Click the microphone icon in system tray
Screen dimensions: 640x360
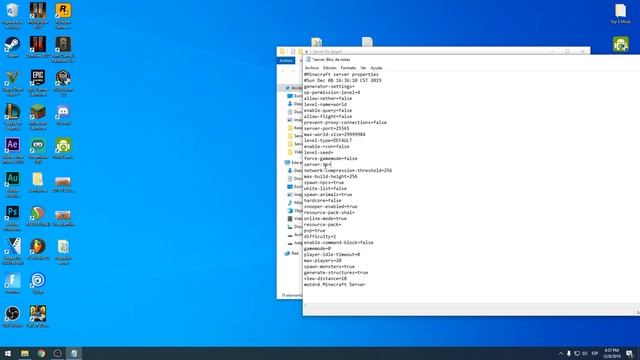coord(569,353)
